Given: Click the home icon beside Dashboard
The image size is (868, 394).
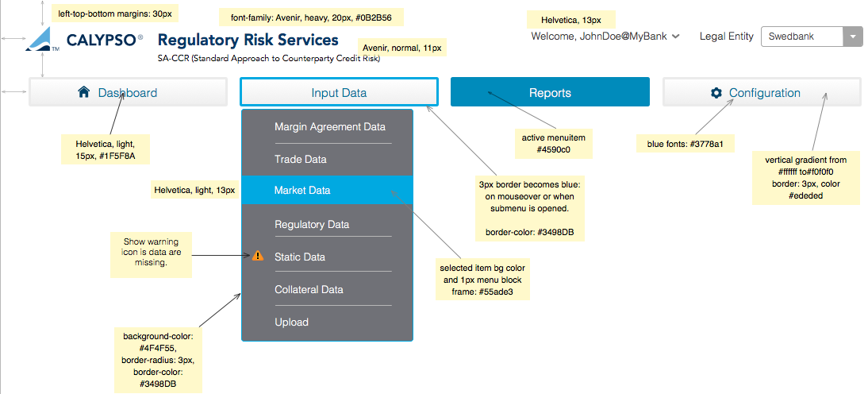Looking at the screenshot, I should pyautogui.click(x=84, y=92).
